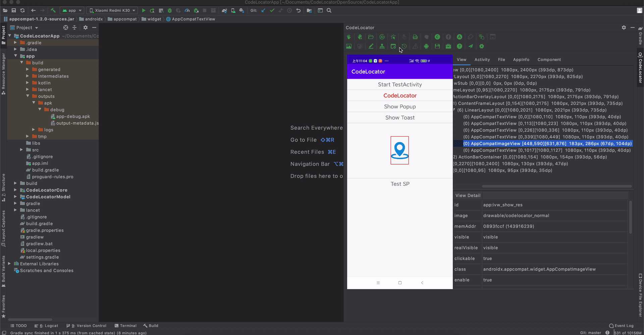
Task: Click the green Android robot icon in CodeLocator
Action: tap(426, 47)
